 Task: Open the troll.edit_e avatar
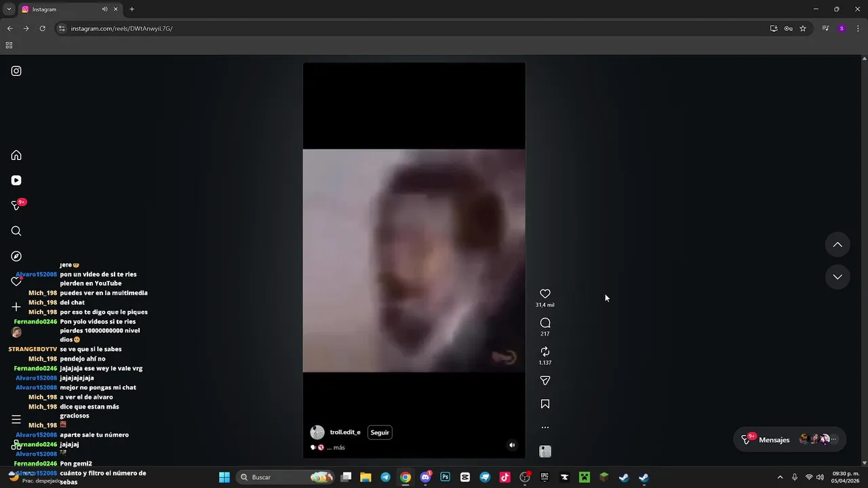click(317, 432)
